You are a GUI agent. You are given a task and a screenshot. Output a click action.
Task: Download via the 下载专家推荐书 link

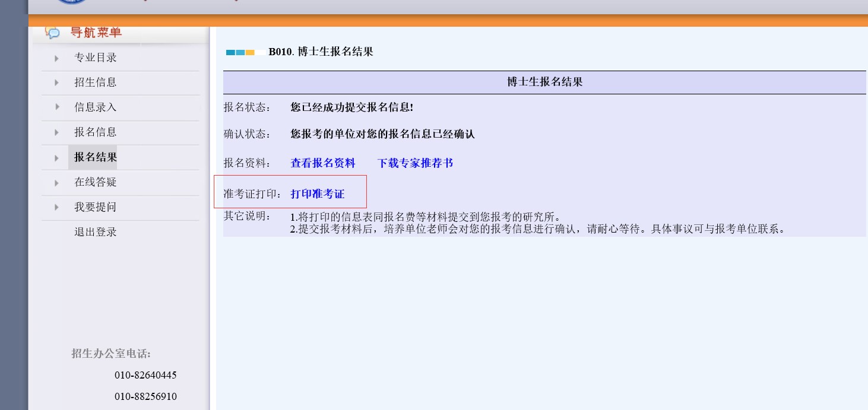click(x=415, y=163)
